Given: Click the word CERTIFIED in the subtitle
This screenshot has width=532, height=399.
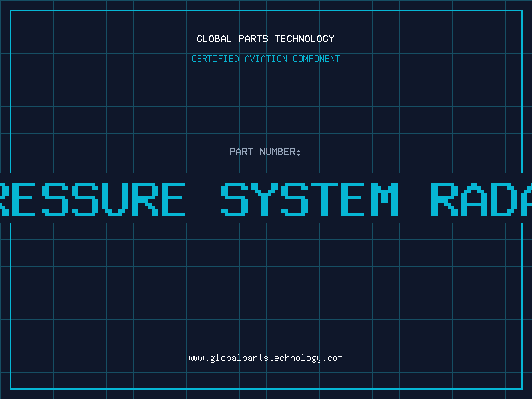Looking at the screenshot, I should coord(215,59).
